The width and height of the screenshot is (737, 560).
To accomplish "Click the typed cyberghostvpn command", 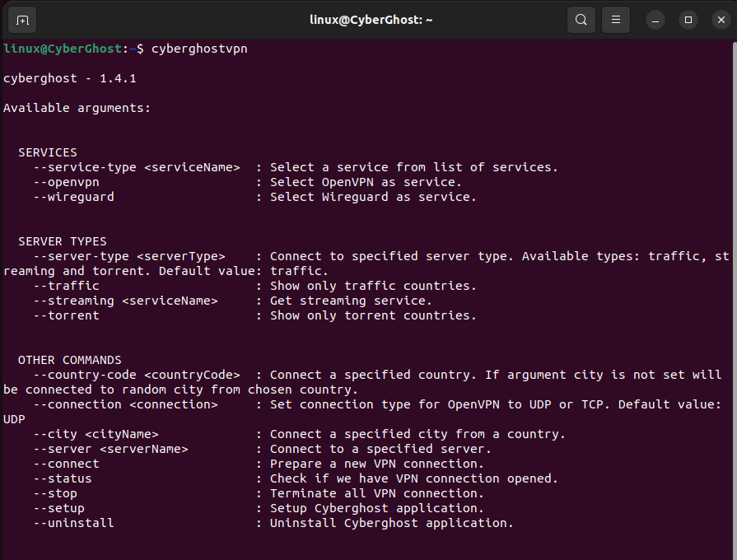I will (199, 49).
